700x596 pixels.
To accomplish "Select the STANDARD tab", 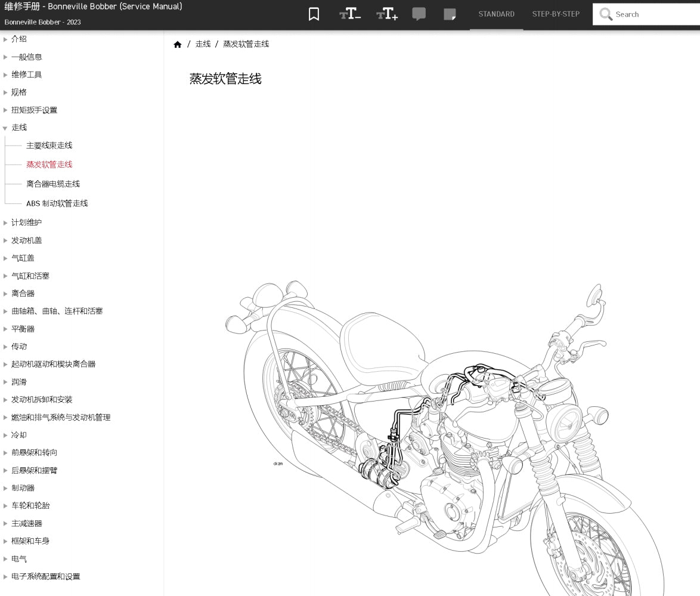I will (x=496, y=14).
